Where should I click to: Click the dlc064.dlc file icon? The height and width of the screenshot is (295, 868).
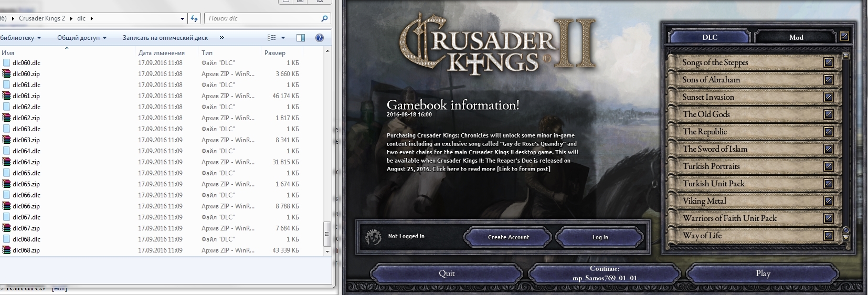coord(6,151)
